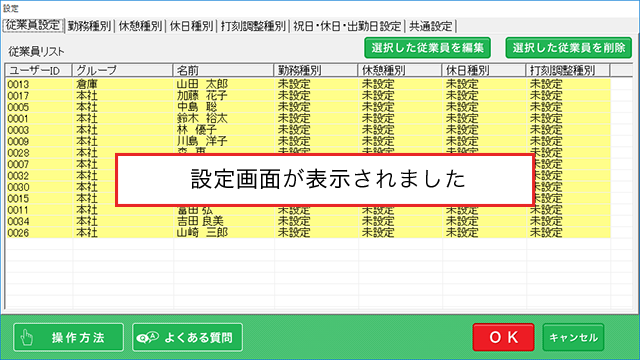The width and height of the screenshot is (640, 360).
Task: Click 選択した従業員を削除 button
Action: 569,48
